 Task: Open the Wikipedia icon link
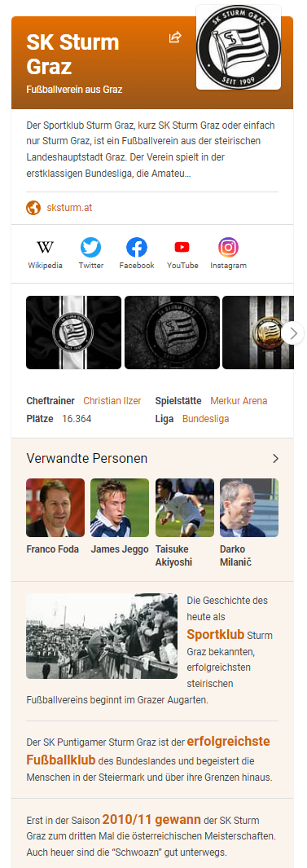pyautogui.click(x=46, y=247)
